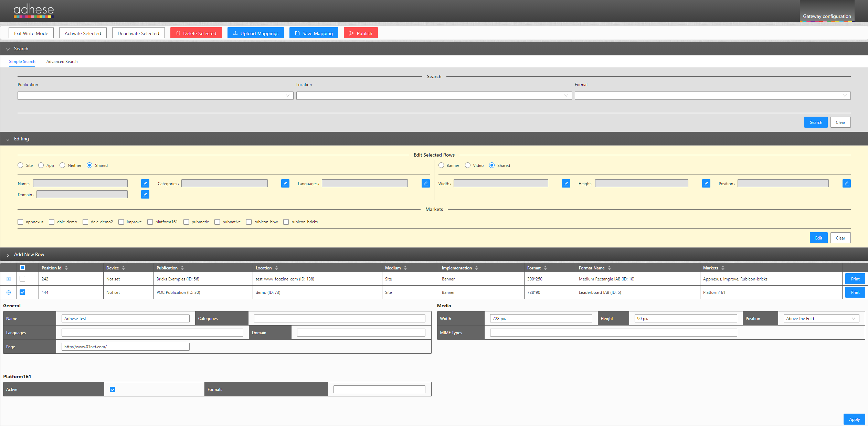Select the Neither radio button
Viewport: 868px width, 426px height.
pos(62,166)
